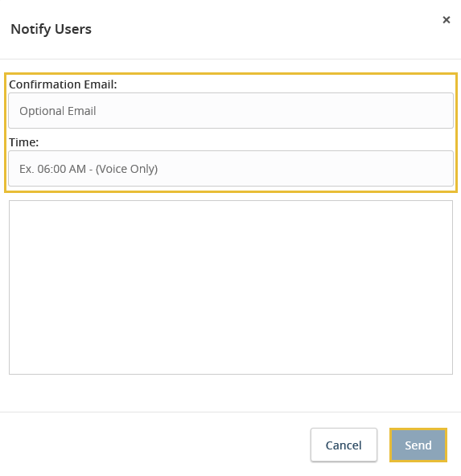Click inside the large message text area

231,287
